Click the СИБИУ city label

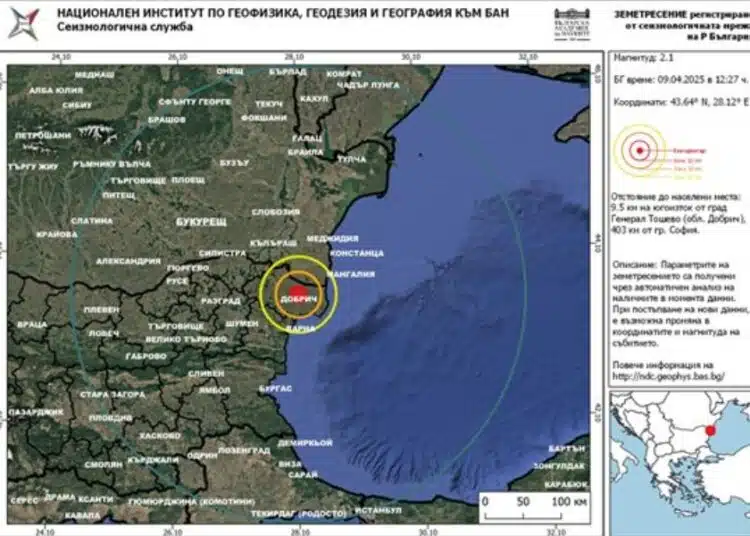click(x=77, y=106)
